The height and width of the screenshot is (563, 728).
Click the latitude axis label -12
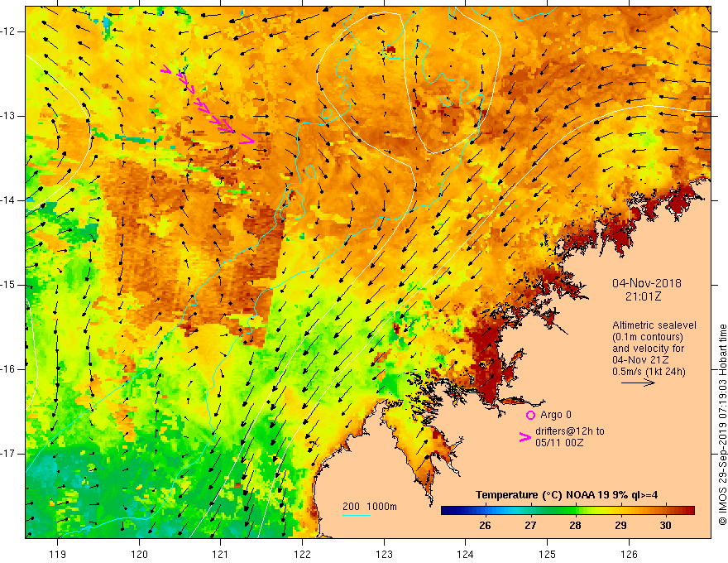pos(8,31)
